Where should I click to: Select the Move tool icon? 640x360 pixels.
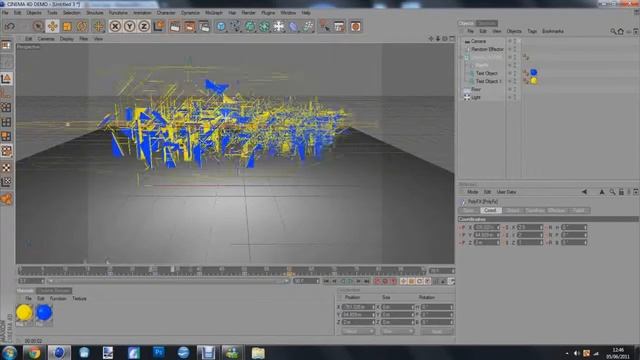pos(53,27)
